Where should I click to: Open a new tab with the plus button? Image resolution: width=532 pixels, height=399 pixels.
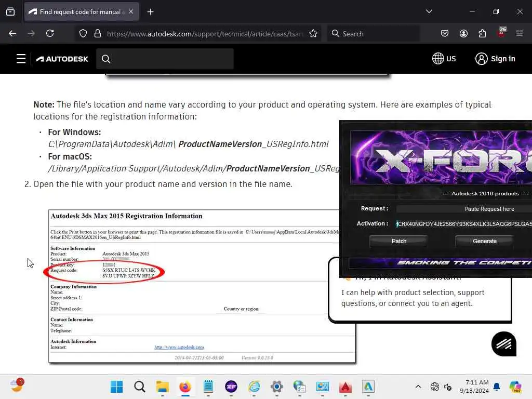click(x=150, y=12)
